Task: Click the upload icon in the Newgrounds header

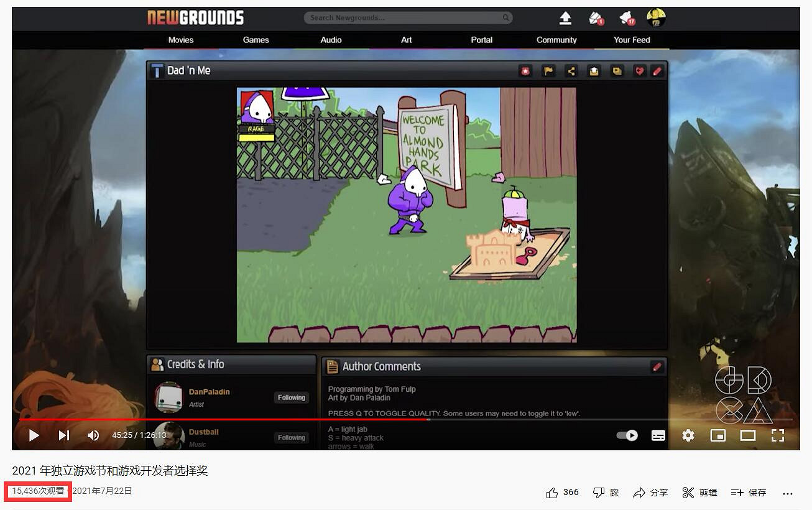Action: click(565, 18)
